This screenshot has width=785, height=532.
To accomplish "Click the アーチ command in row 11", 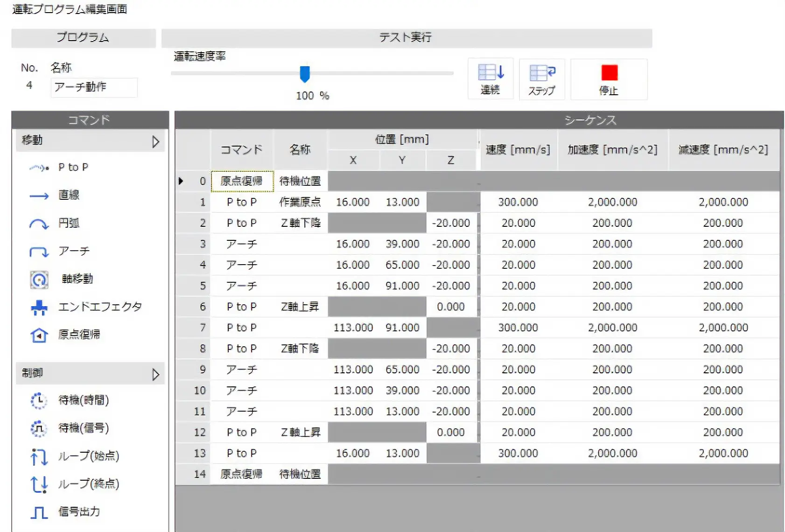I will click(242, 412).
